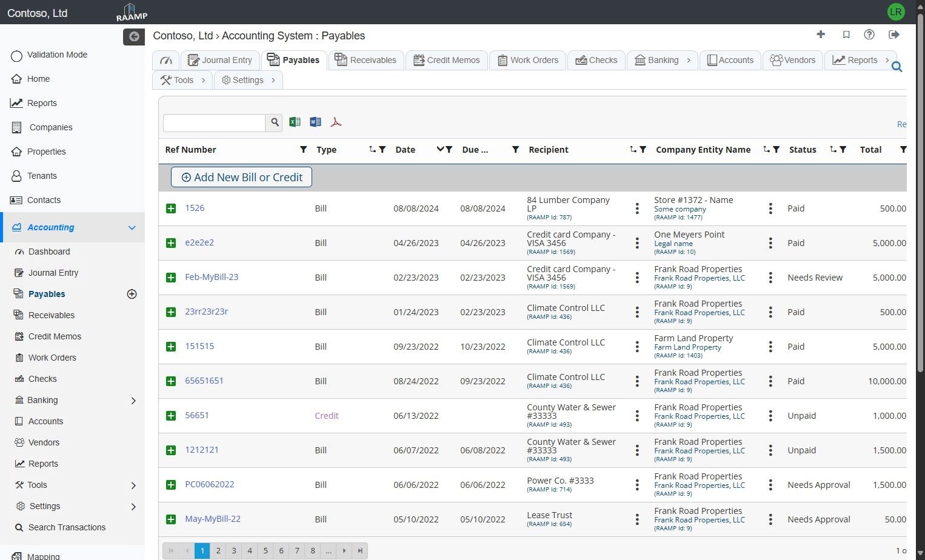Expand row details for bill 1526
Viewport: 925px width, 560px height.
pos(171,208)
